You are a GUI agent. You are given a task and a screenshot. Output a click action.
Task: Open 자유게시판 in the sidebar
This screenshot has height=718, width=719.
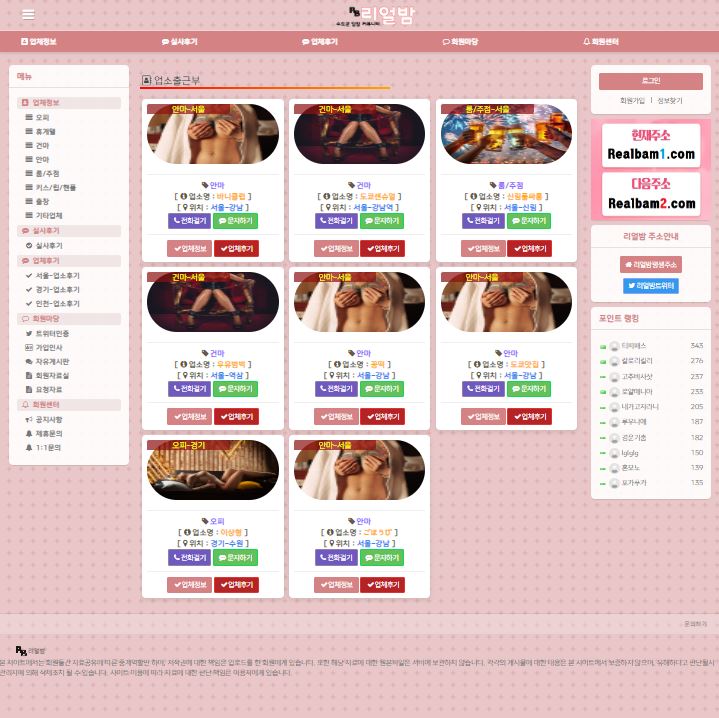[47, 362]
